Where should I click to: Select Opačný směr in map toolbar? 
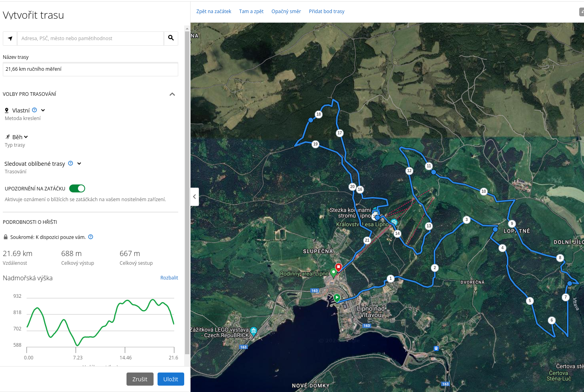(286, 12)
